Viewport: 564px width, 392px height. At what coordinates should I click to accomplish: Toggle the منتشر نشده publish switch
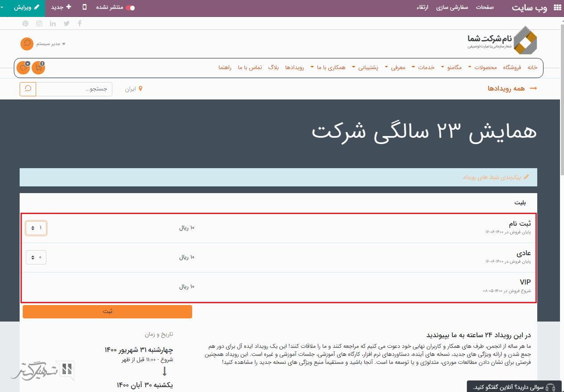[130, 8]
